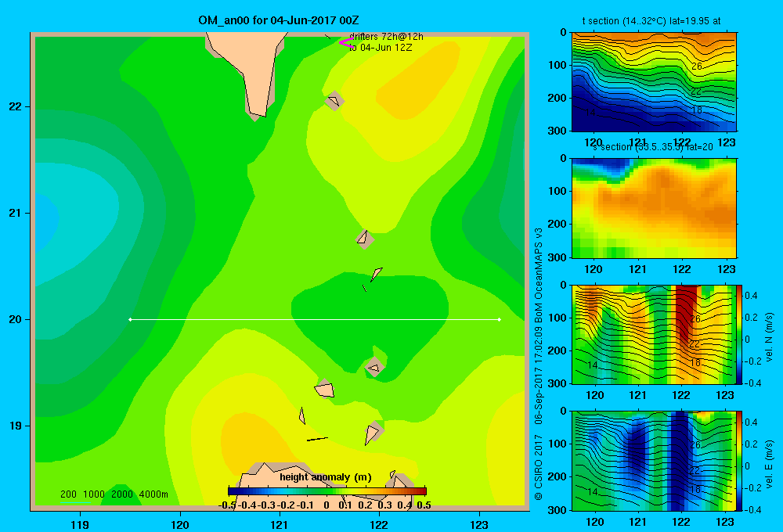Click longitude label 120 below the main map

click(x=180, y=524)
